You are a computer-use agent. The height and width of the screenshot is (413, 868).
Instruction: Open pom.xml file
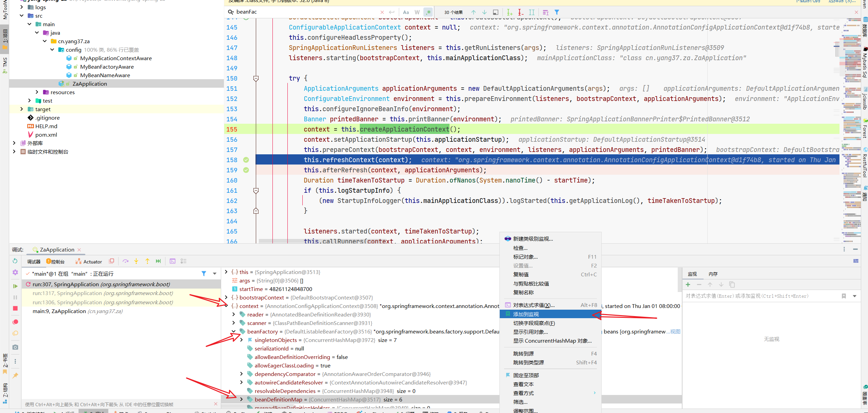[x=46, y=135]
